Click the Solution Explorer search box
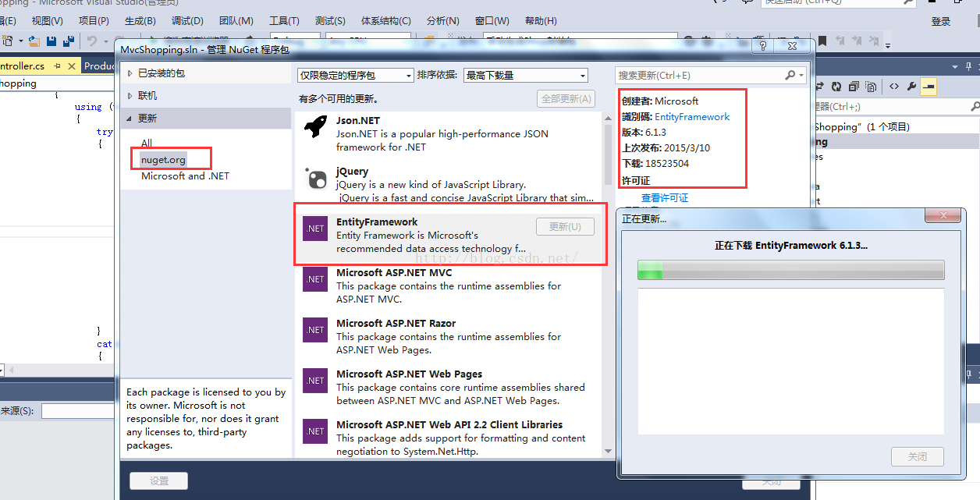Screen dimensions: 980x500 pos(896,106)
